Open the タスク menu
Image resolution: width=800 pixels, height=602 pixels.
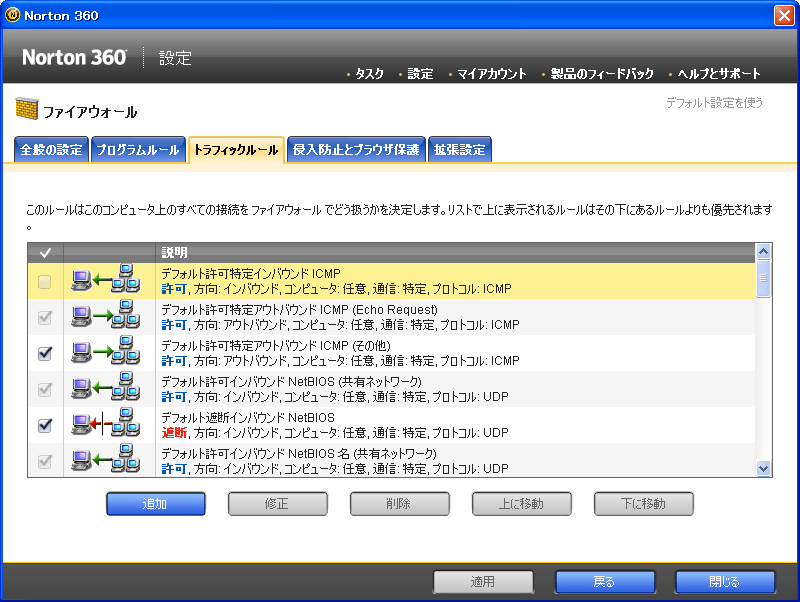click(369, 74)
